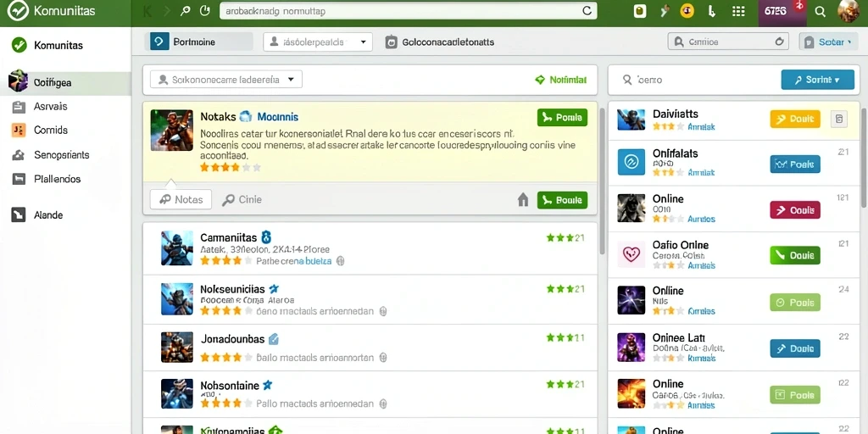Open the user avatar in top right corner
Image resolution: width=868 pixels, height=434 pixels.
click(x=848, y=11)
